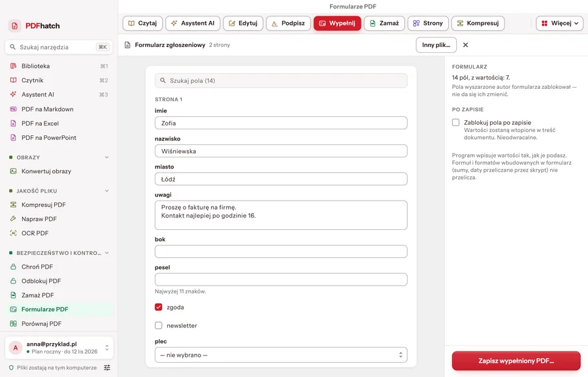This screenshot has height=377, width=588.
Task: Open Odblokuj PDF tool
Action: tap(59, 281)
